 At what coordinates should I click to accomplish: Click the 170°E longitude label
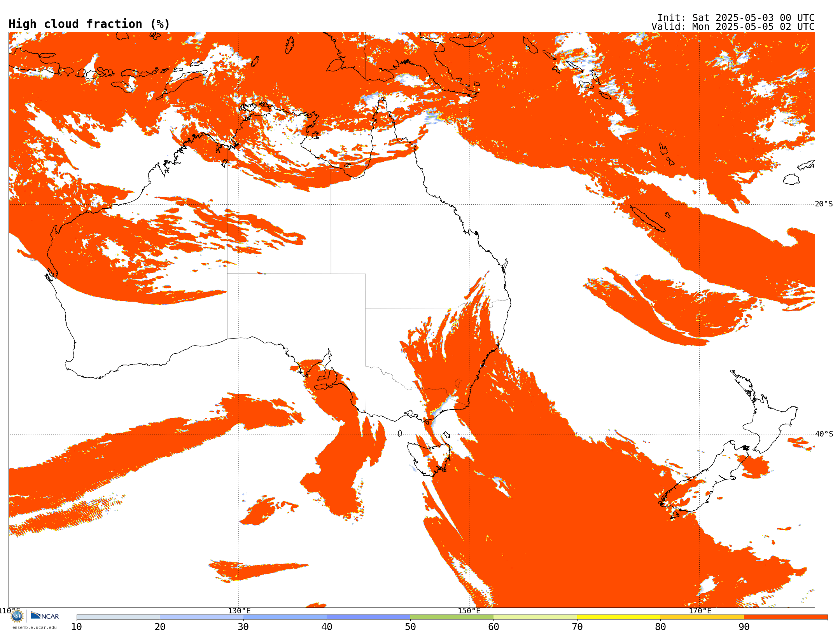700,611
